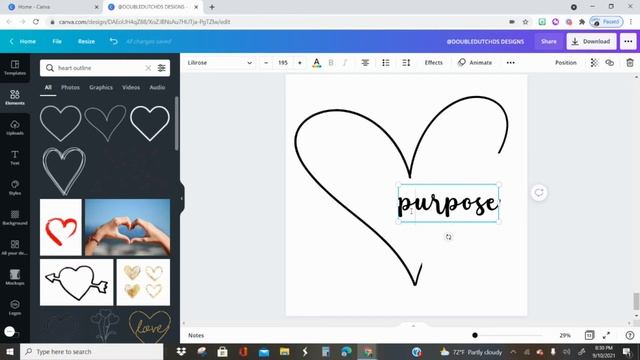Decrease font size with minus
The width and height of the screenshot is (640, 360).
[266, 63]
